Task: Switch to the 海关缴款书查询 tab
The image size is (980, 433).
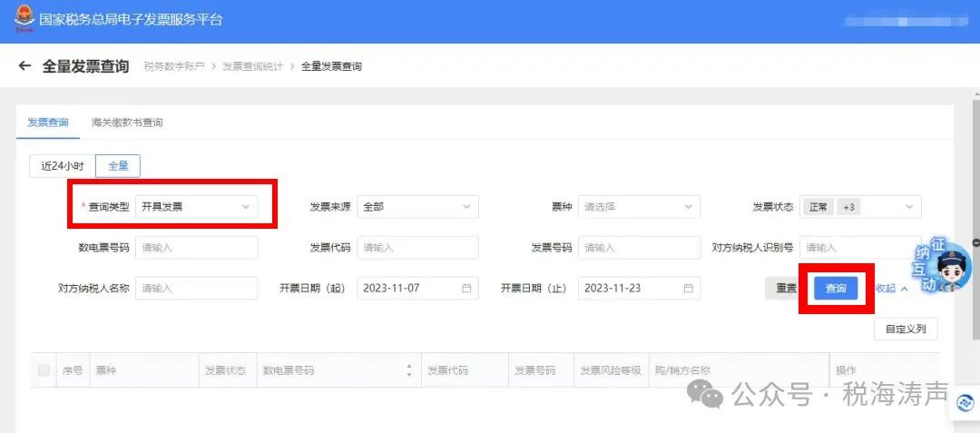Action: [x=127, y=123]
